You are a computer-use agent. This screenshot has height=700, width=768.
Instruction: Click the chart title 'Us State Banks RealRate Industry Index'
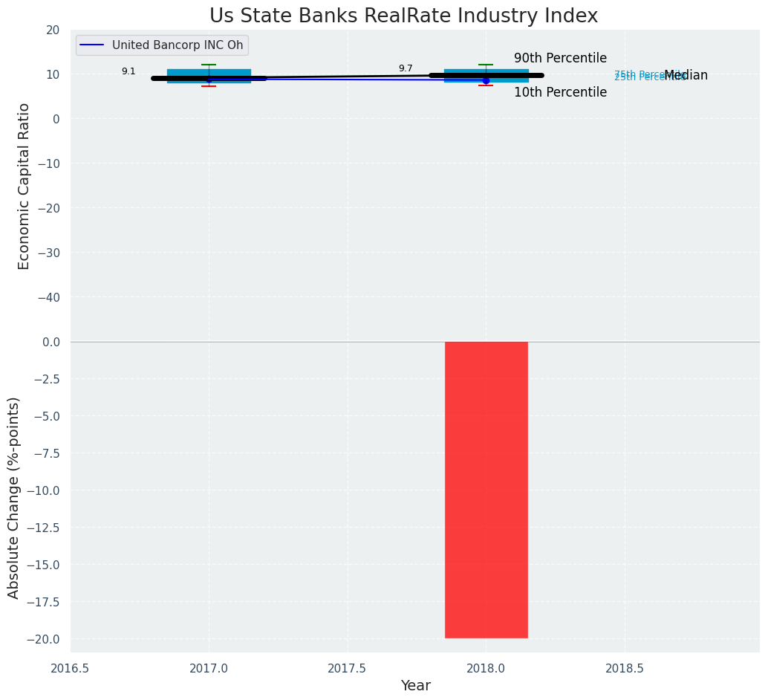pyautogui.click(x=403, y=16)
